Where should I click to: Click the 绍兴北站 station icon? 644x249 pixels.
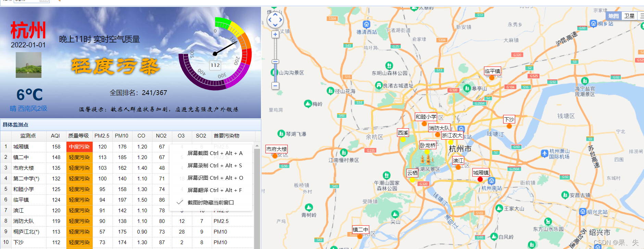click(x=583, y=212)
